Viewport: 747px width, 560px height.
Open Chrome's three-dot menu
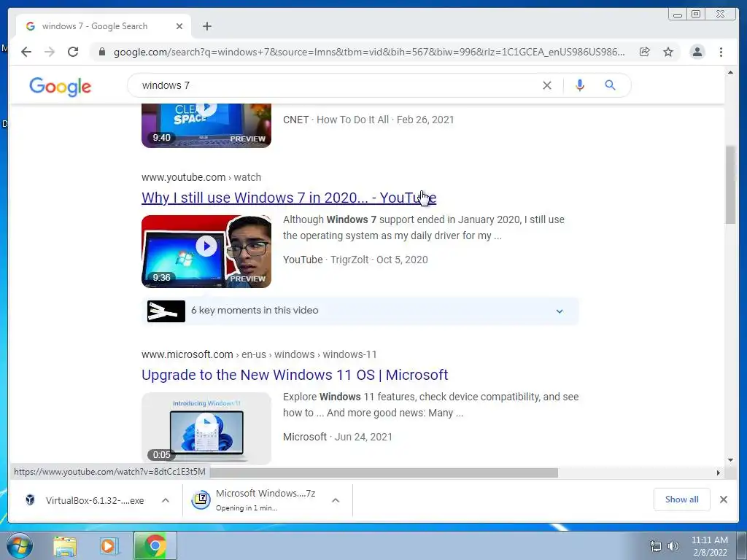(721, 52)
